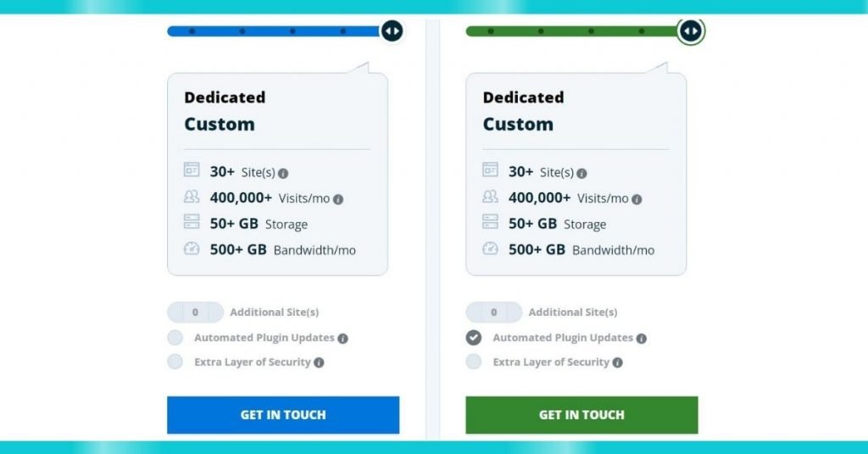
Task: Click the Site(s) info icon in the right plan
Action: point(581,174)
